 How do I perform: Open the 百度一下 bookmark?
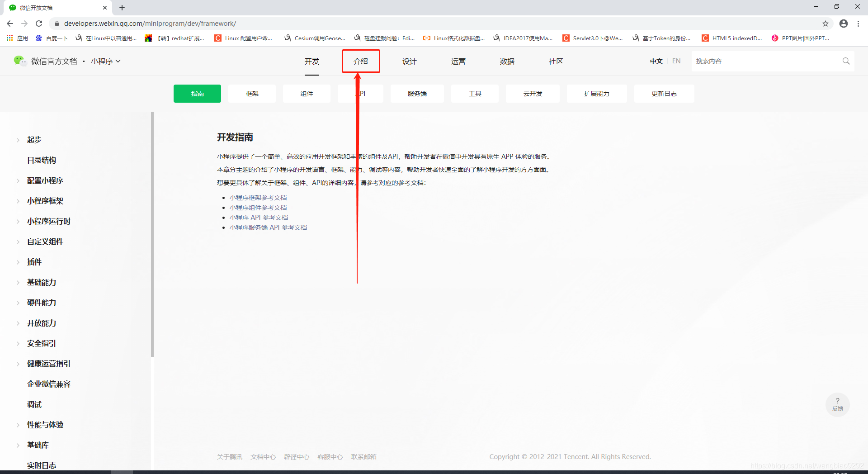point(52,38)
